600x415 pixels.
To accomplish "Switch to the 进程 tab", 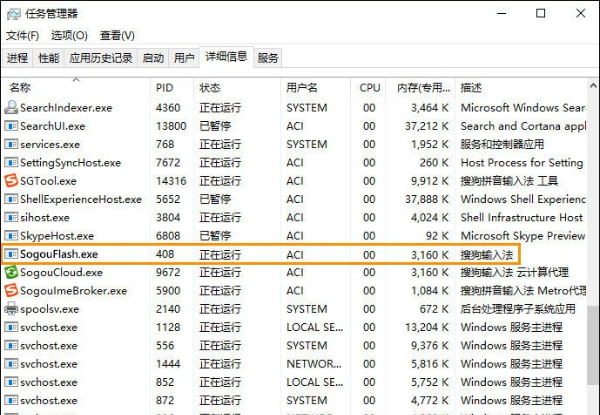I will coord(17,58).
